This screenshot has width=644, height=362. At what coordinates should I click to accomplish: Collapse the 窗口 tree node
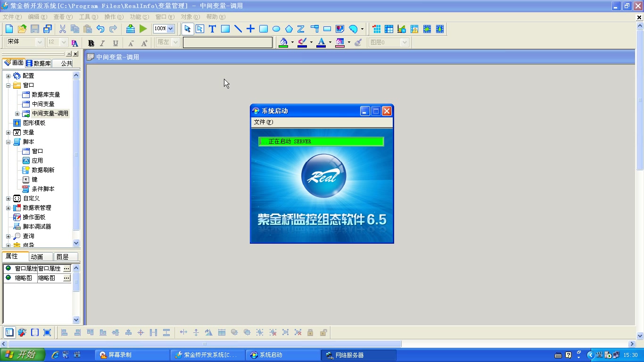click(8, 85)
